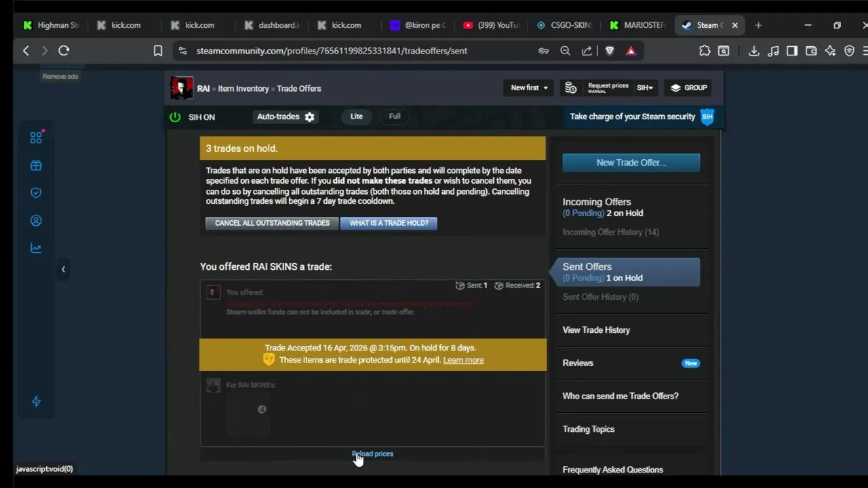Open the New first sorting dropdown
This screenshot has height=488, width=868.
click(x=529, y=87)
